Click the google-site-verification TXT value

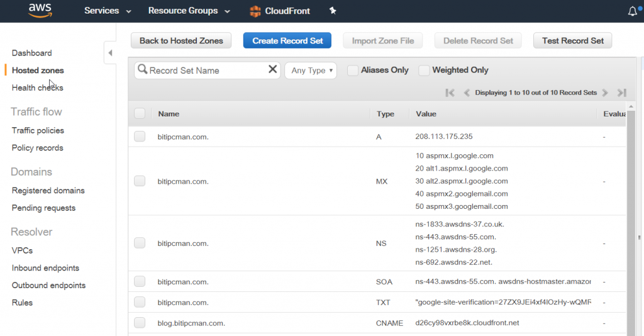[x=503, y=302]
